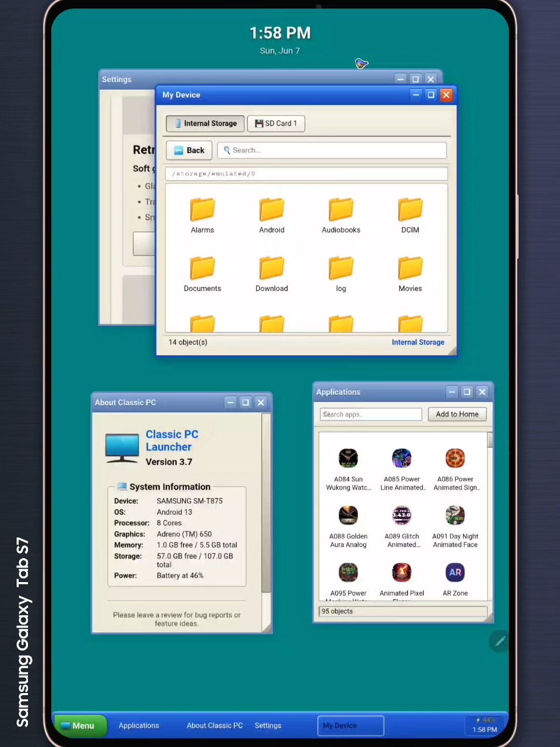Select A095 Power app icon
Image resolution: width=560 pixels, height=747 pixels.
click(x=348, y=573)
